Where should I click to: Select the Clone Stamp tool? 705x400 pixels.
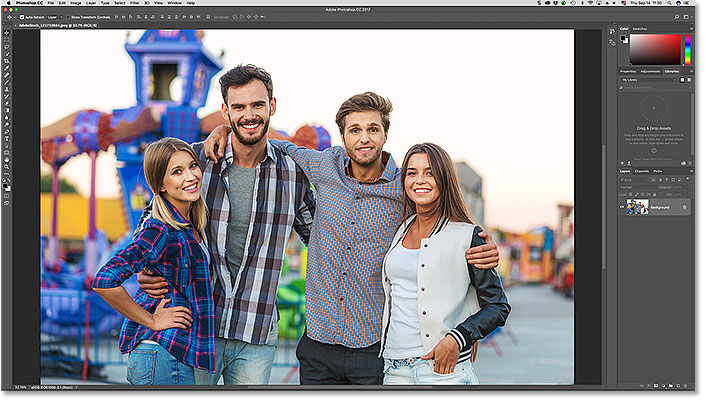tap(6, 89)
